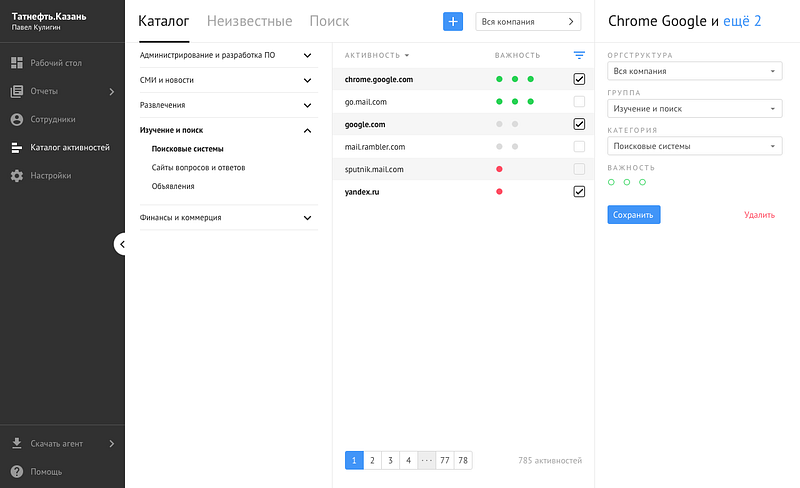
Task: Go to page 77 of activities
Action: tap(445, 460)
